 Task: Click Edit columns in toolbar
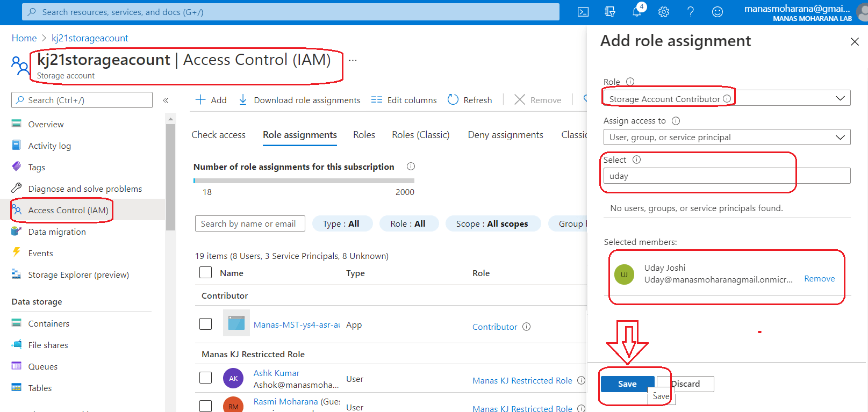pyautogui.click(x=404, y=100)
